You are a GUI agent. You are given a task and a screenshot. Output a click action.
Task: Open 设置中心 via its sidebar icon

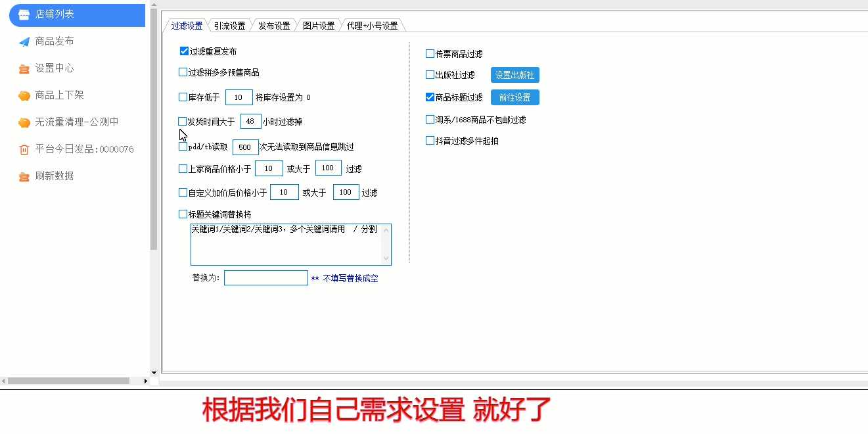24,68
